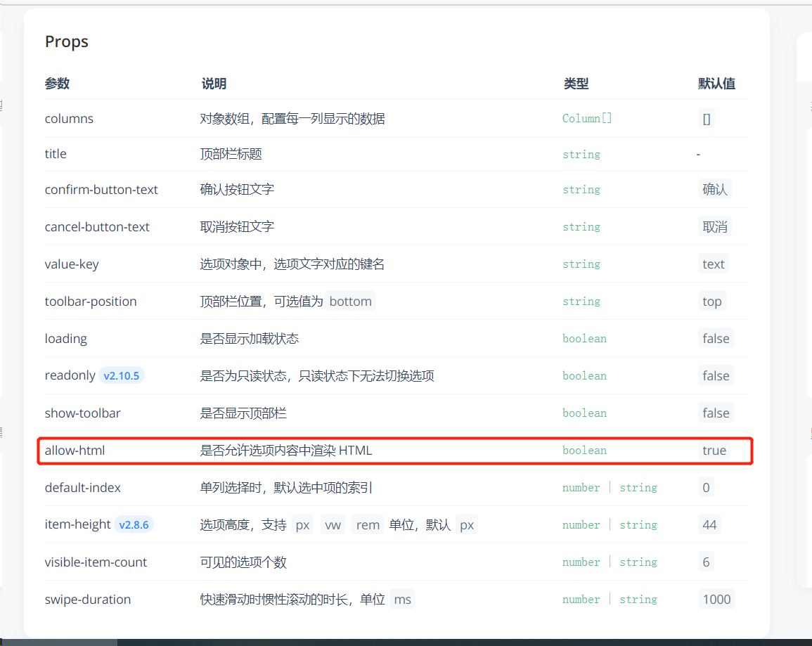812x646 pixels.
Task: Click visible-item-count default value 6
Action: [x=706, y=562]
